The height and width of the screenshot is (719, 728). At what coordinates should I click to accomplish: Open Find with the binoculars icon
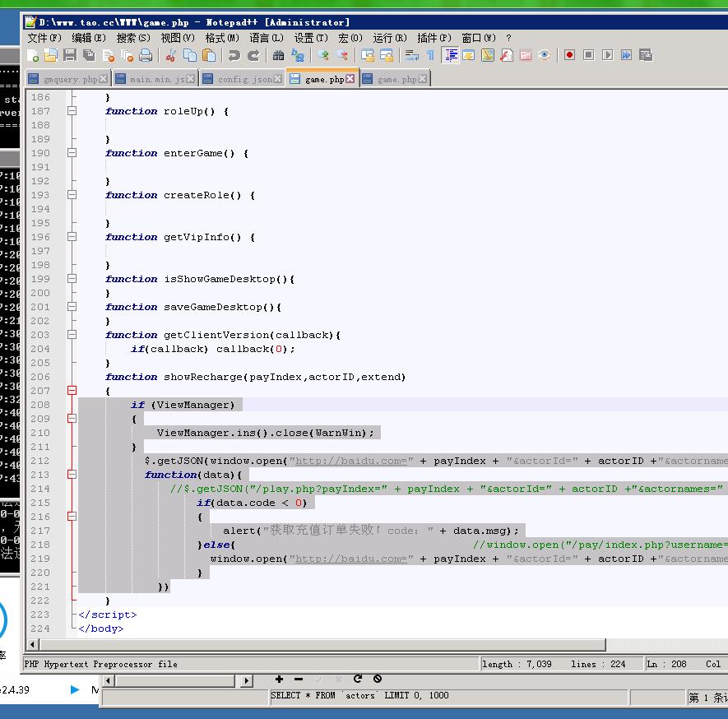278,56
